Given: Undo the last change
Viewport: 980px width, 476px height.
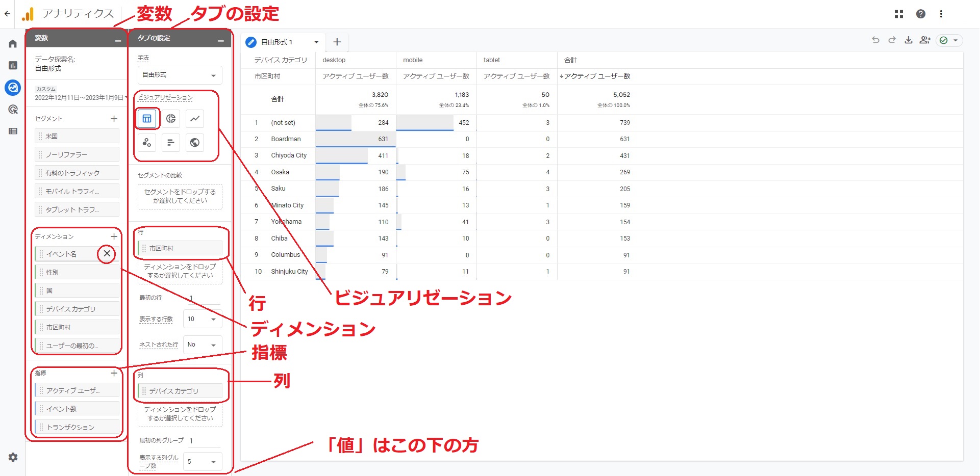Looking at the screenshot, I should [875, 40].
